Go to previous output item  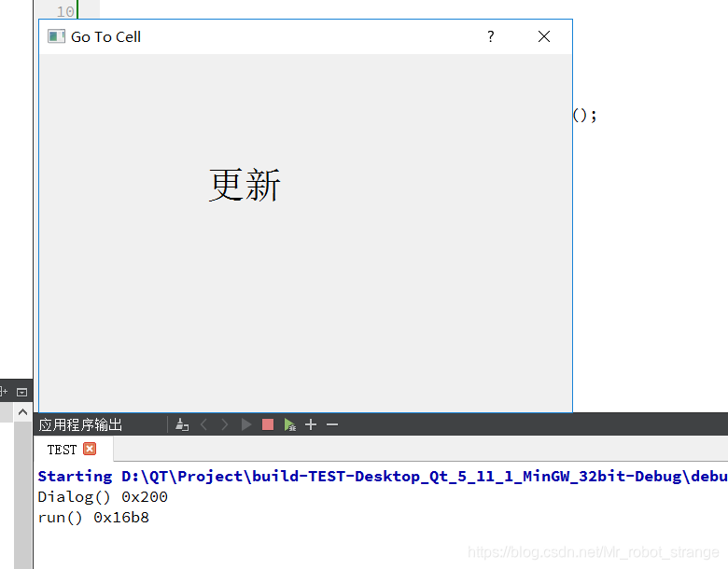point(203,424)
